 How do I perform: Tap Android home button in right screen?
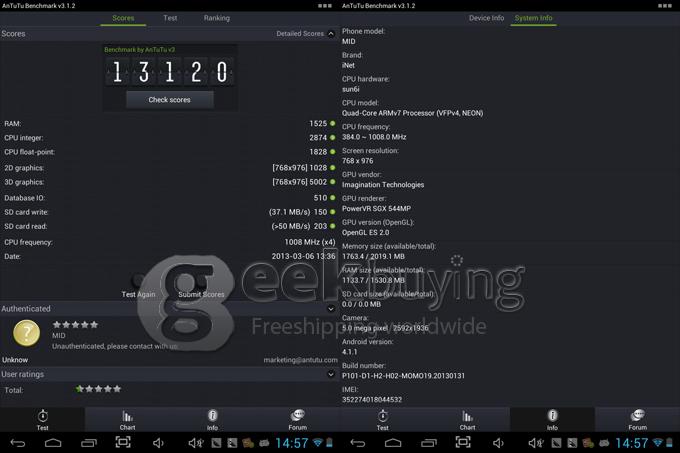point(393,443)
